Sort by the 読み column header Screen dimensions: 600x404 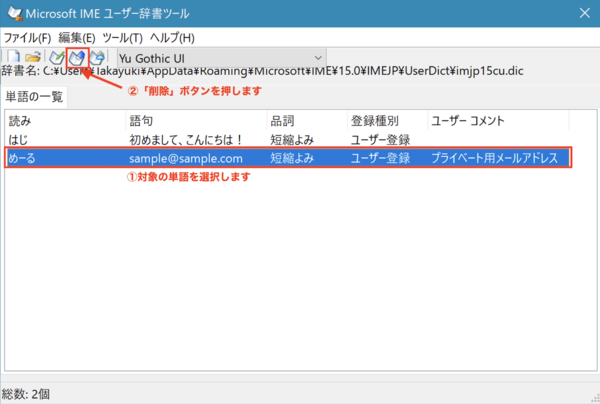click(66, 121)
